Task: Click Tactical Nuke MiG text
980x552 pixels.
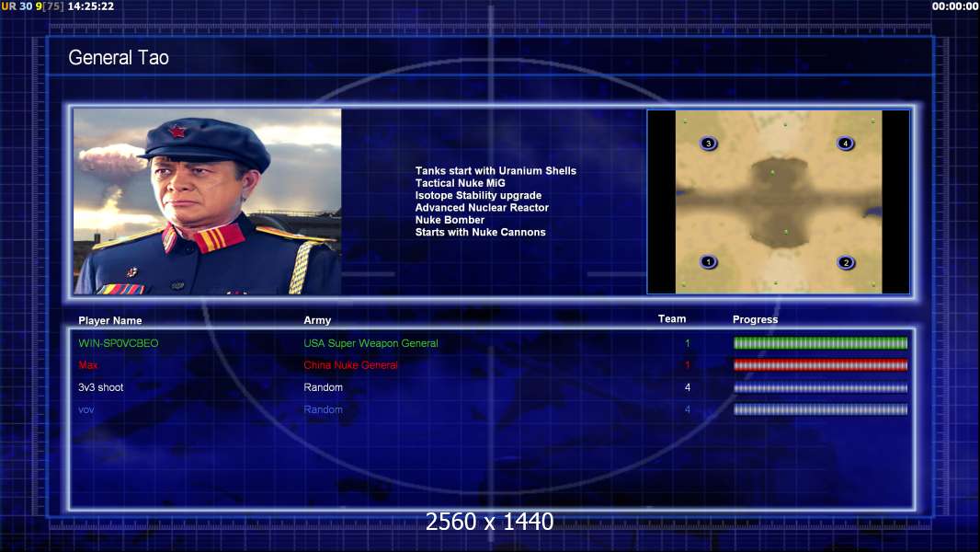Action: 460,183
